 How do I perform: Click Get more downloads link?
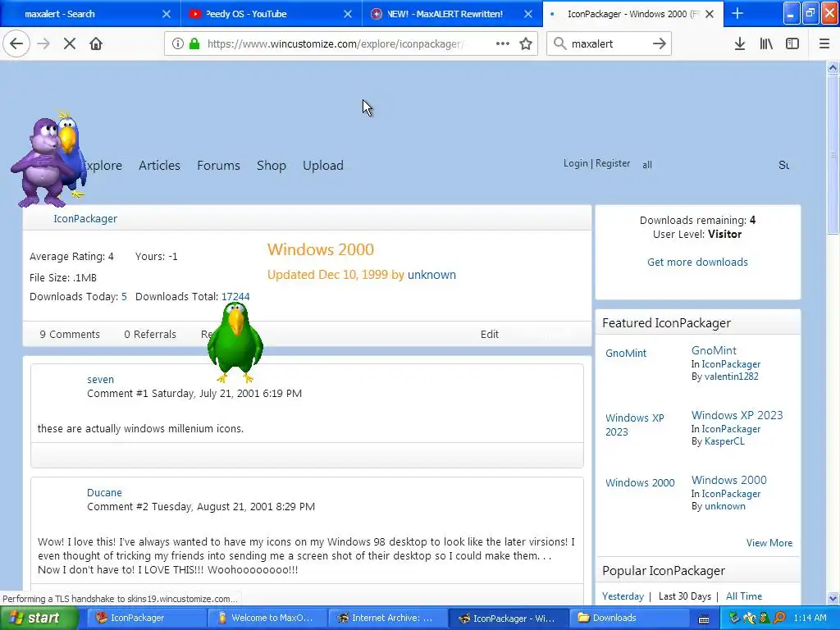(697, 262)
